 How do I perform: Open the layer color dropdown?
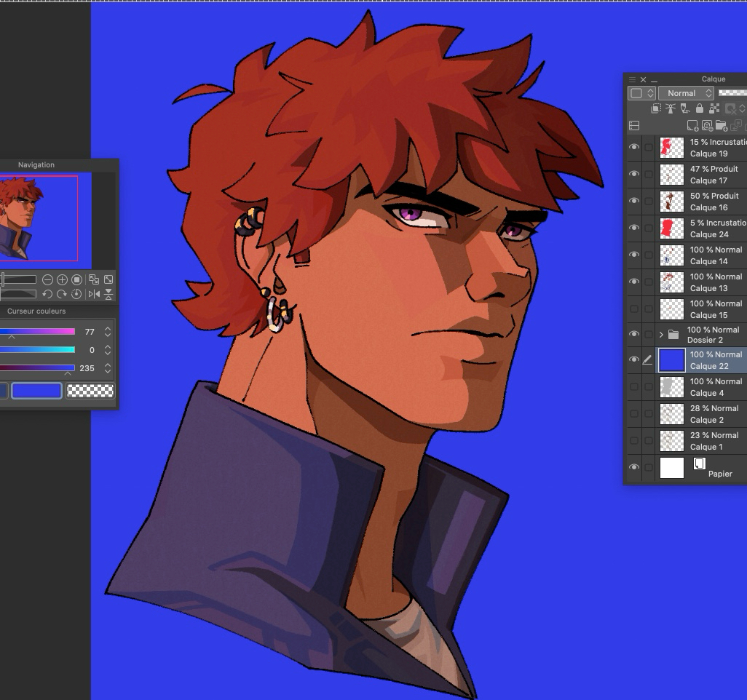[x=641, y=93]
